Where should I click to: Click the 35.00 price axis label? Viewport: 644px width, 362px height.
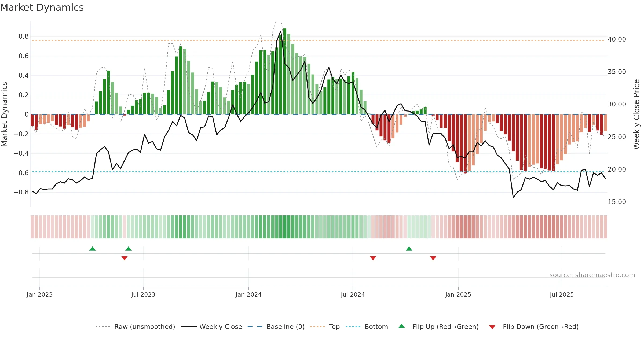tap(617, 72)
